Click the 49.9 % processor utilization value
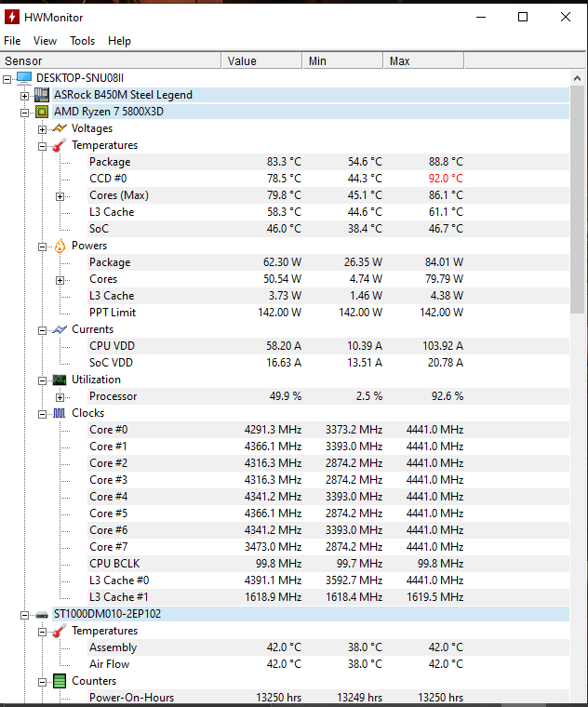 pyautogui.click(x=286, y=396)
